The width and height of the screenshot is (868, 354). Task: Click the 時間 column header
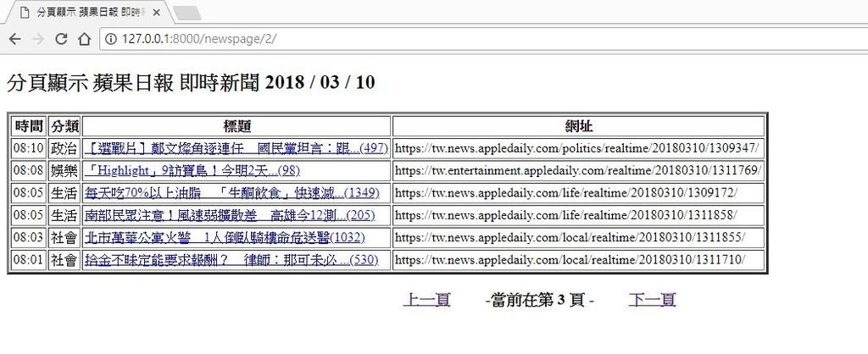29,126
